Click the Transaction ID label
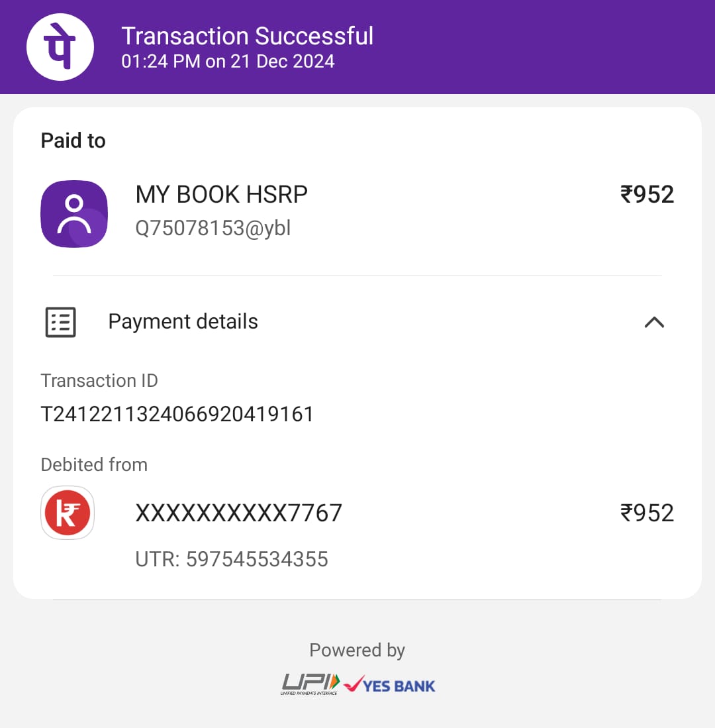This screenshot has height=728, width=715. 99,381
